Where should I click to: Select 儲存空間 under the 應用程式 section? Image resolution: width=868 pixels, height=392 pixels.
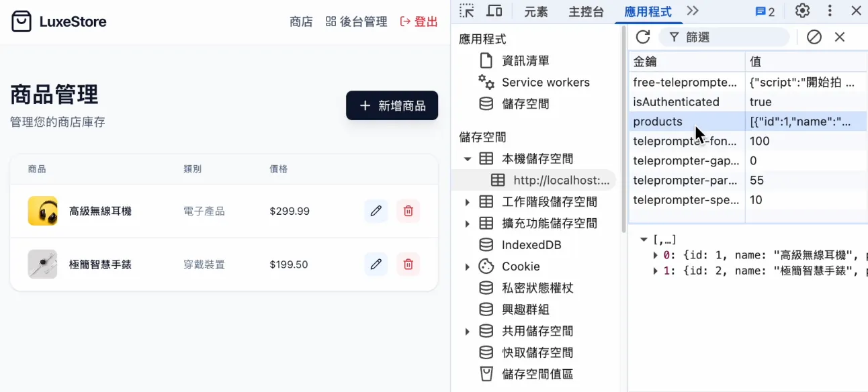pyautogui.click(x=525, y=103)
